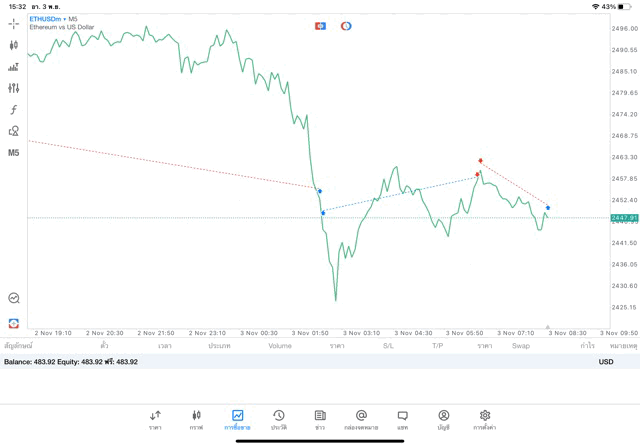Open the indicators function panel

pyautogui.click(x=13, y=110)
